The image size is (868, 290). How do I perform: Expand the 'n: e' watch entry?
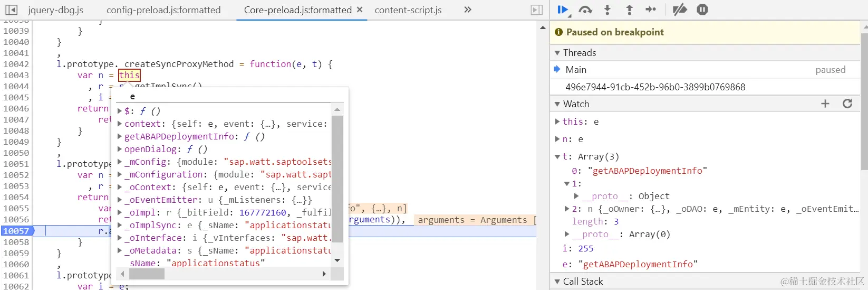(x=557, y=139)
